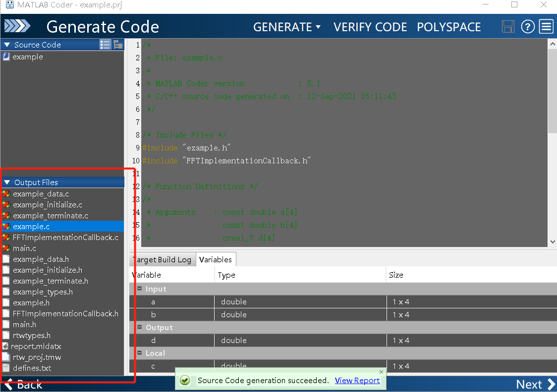Viewport: 557px width, 392px height.
Task: Select example function in Source Code
Action: [x=27, y=57]
